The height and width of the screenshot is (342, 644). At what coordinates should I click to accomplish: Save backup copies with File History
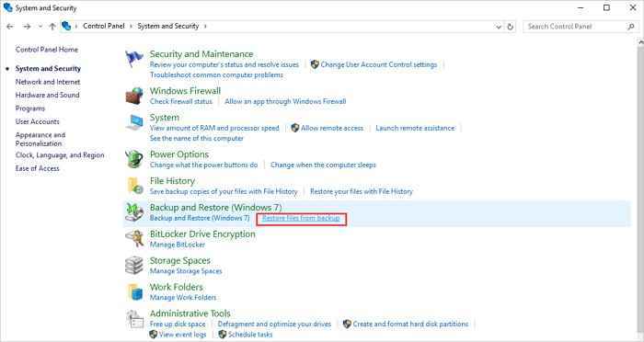coord(224,191)
